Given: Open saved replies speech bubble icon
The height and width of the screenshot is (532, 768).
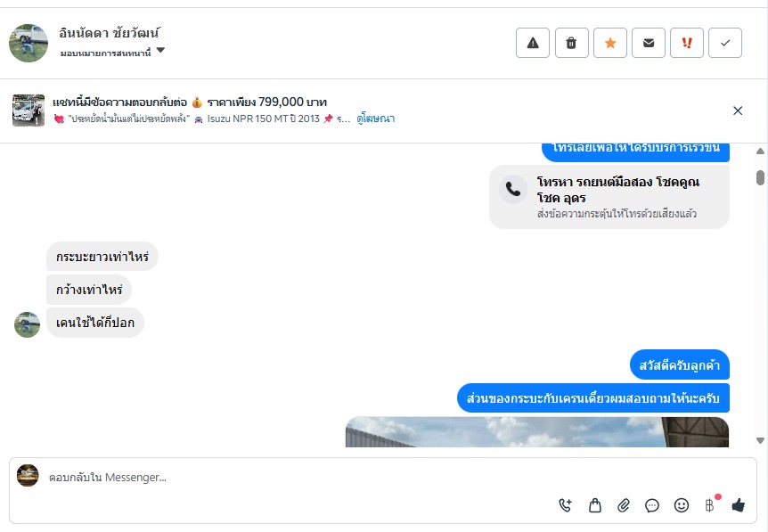Looking at the screenshot, I should pos(652,505).
